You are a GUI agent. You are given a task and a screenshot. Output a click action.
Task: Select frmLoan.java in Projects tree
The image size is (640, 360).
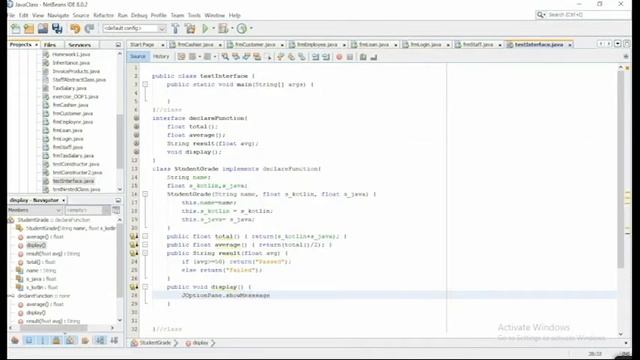click(x=67, y=130)
